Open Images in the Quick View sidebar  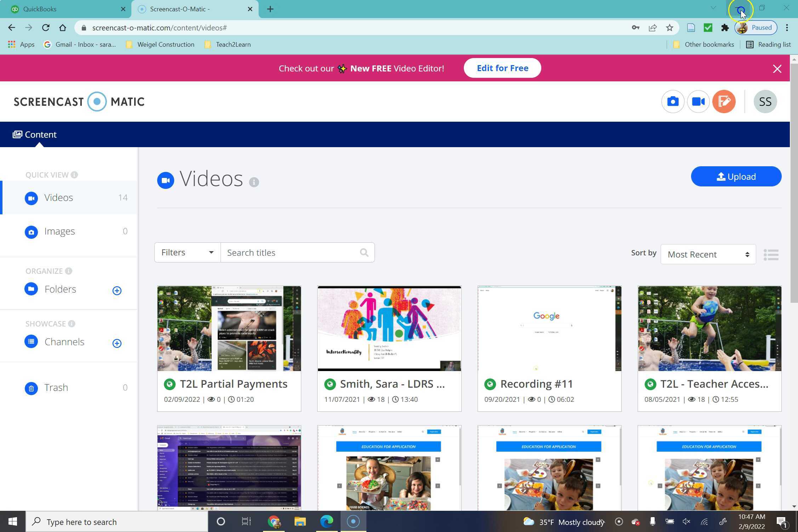[x=59, y=231]
